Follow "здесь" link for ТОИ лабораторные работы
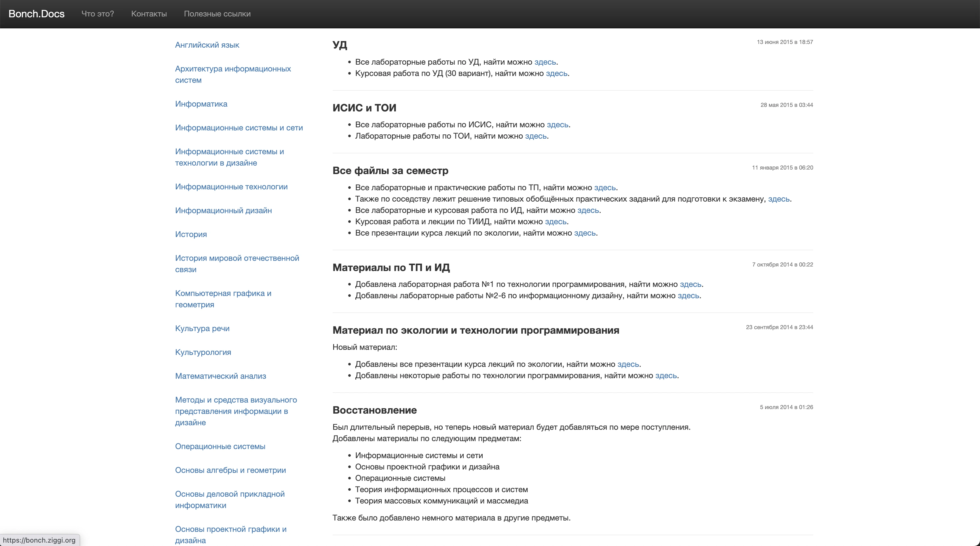The height and width of the screenshot is (546, 980). tap(535, 136)
